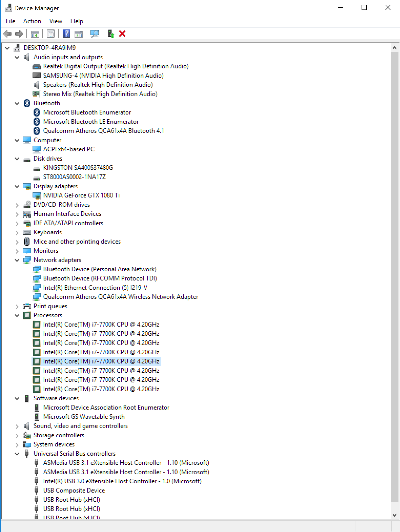The image size is (400, 532).
Task: Select Realtek Digital Output device
Action: tap(116, 66)
